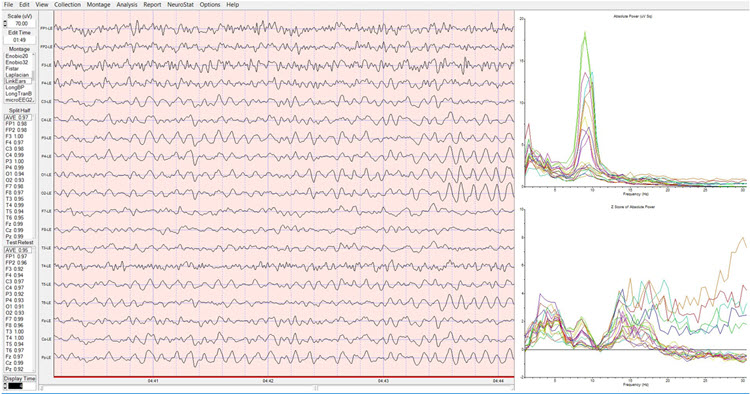Click T4 1.00 in Test Retest list
This screenshot has width=750, height=394.
click(15, 338)
